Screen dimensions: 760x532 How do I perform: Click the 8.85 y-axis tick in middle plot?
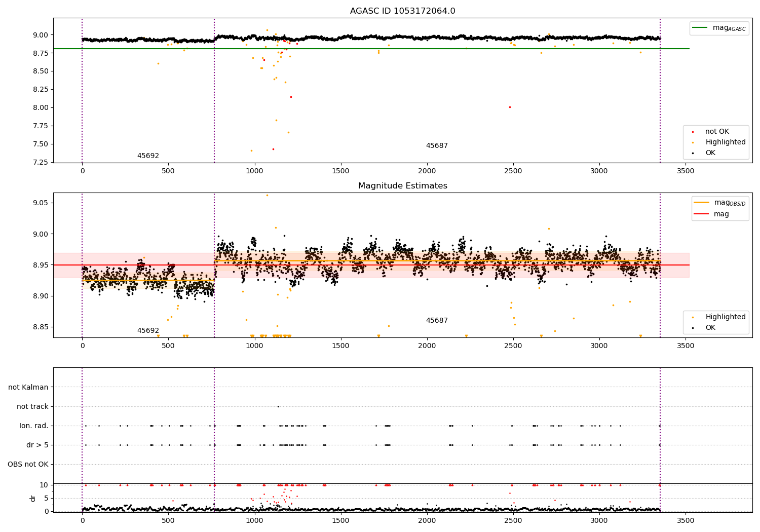pyautogui.click(x=41, y=327)
